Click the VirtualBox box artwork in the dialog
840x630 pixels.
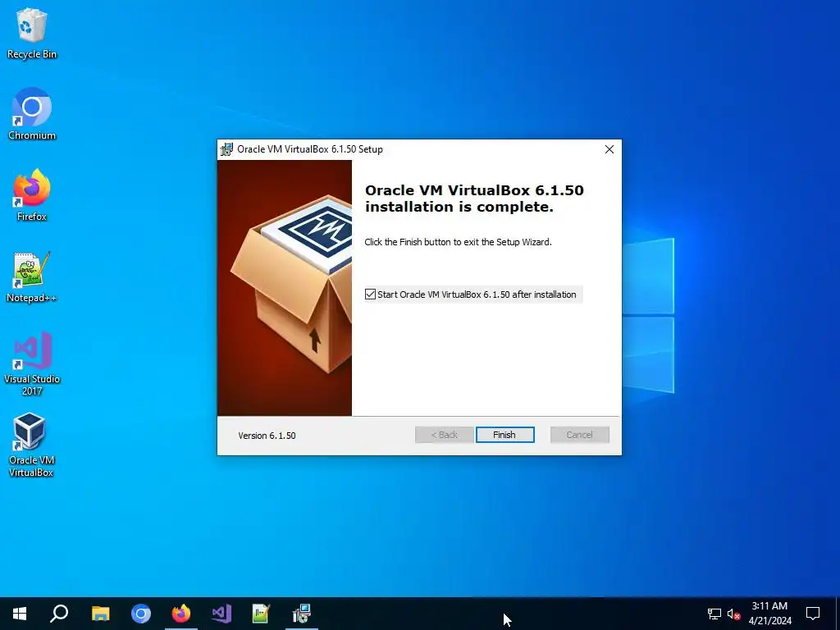coord(285,288)
